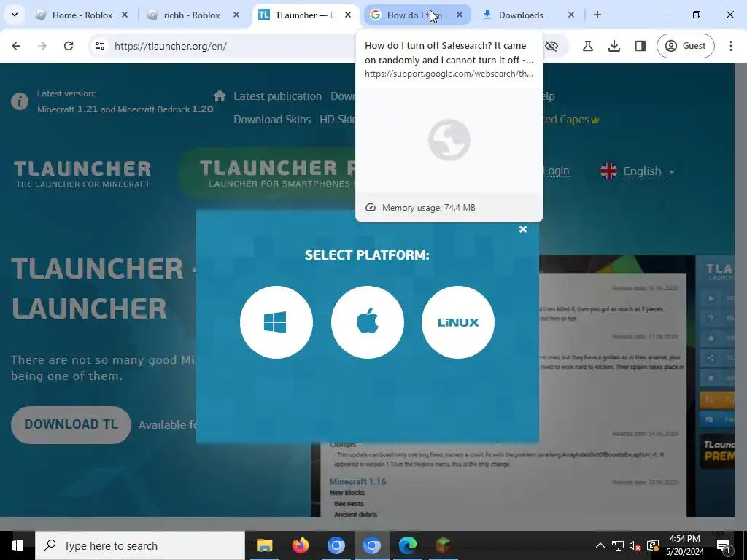Click the taskbar search box
The image size is (747, 560).
click(140, 545)
